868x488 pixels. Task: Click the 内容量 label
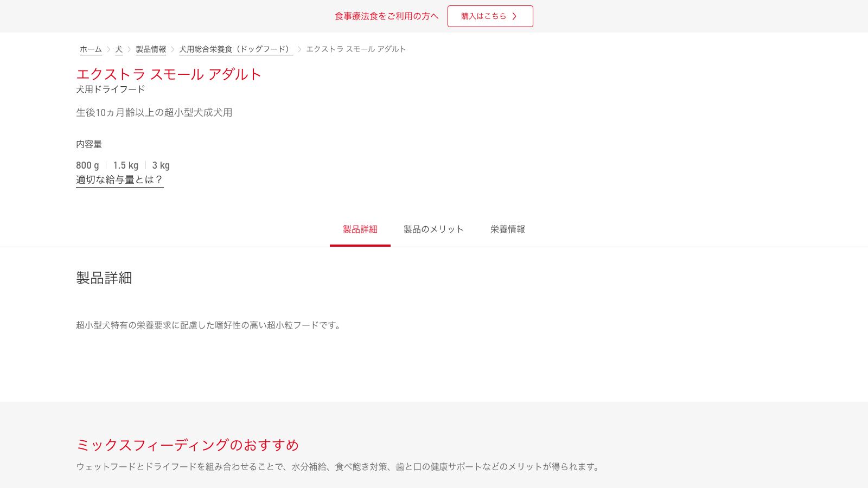click(x=89, y=144)
